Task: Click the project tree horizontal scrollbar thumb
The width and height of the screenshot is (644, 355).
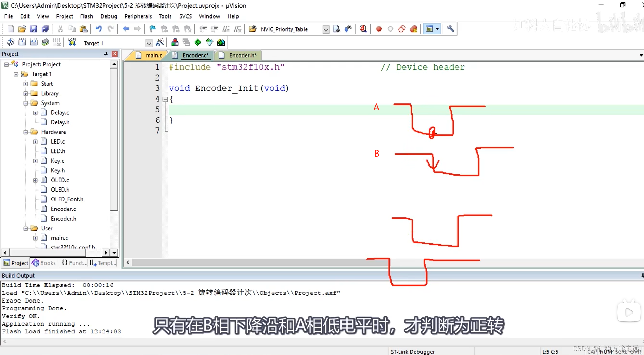Action: (48, 253)
